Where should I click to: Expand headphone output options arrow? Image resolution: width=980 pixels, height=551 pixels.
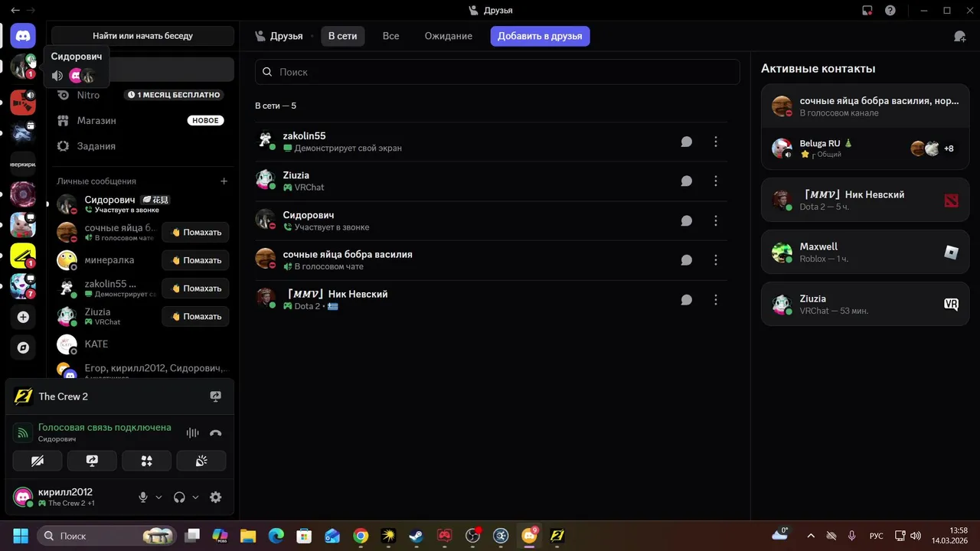click(x=195, y=497)
